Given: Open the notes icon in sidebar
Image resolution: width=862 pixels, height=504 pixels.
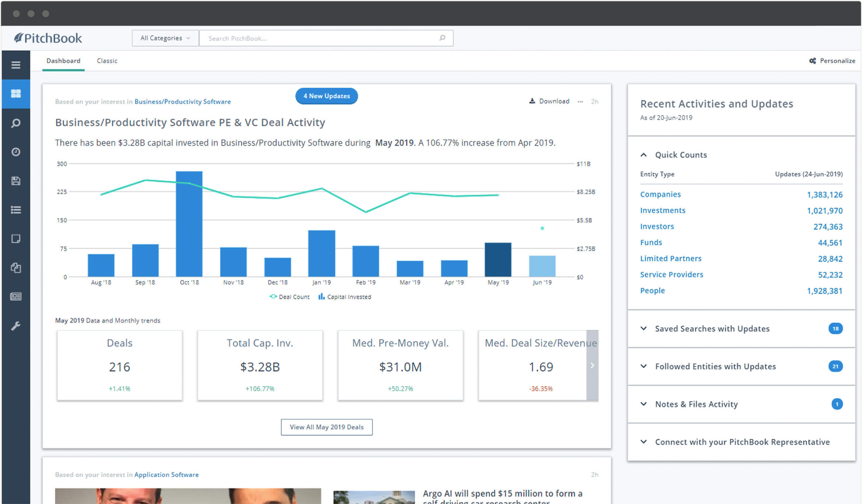Looking at the screenshot, I should [x=16, y=239].
